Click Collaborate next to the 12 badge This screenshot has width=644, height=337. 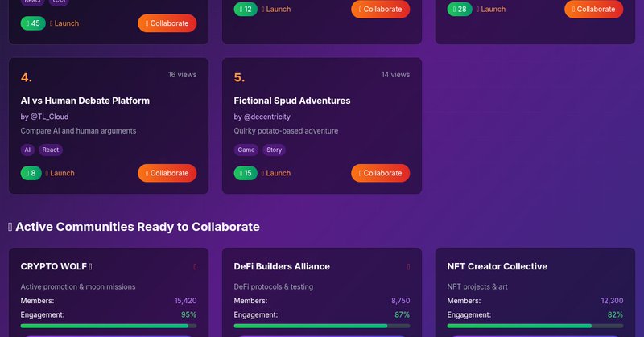pos(380,9)
